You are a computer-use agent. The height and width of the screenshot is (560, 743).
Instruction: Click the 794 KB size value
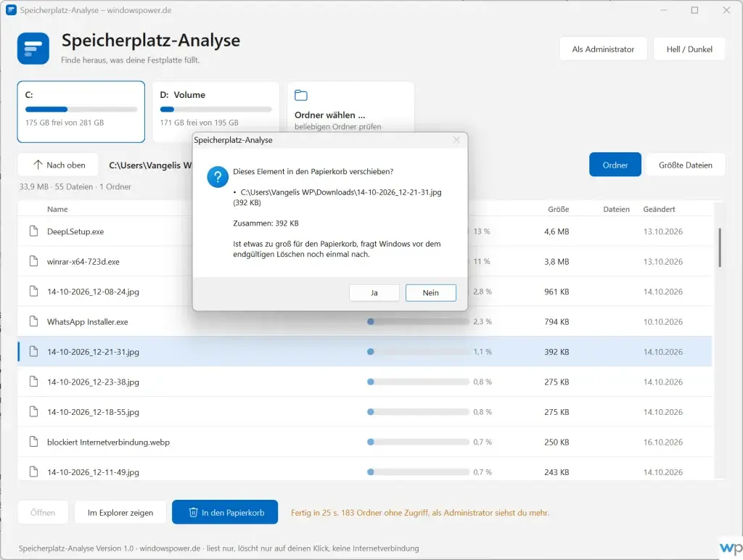[557, 321]
